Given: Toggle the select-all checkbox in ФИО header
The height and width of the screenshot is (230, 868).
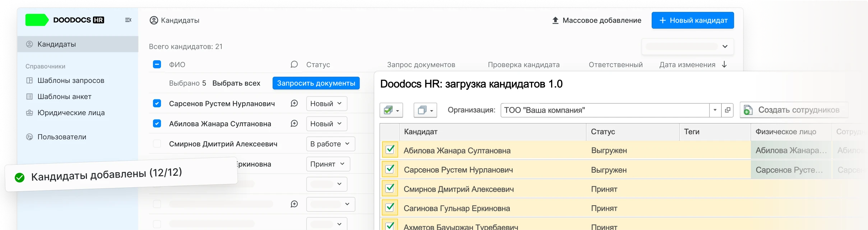Looking at the screenshot, I should [157, 64].
